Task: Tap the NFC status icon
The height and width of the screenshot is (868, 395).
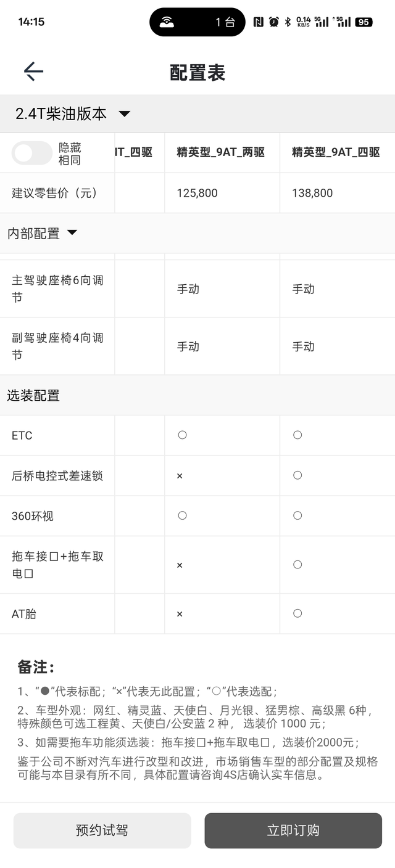Action: [257, 22]
